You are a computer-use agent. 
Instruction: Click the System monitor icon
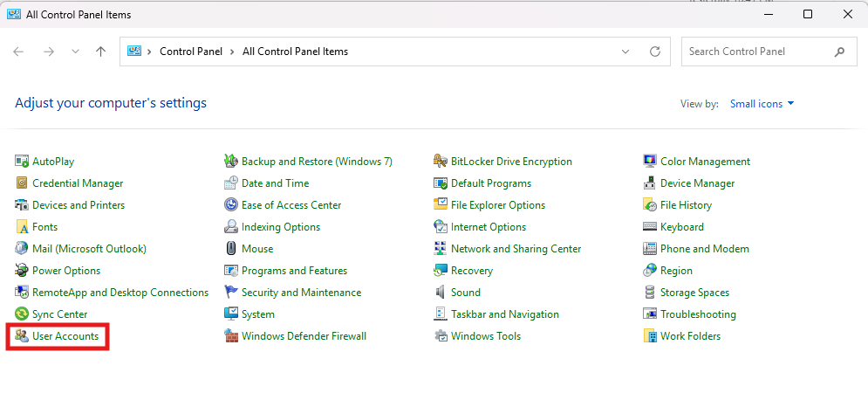(x=231, y=314)
